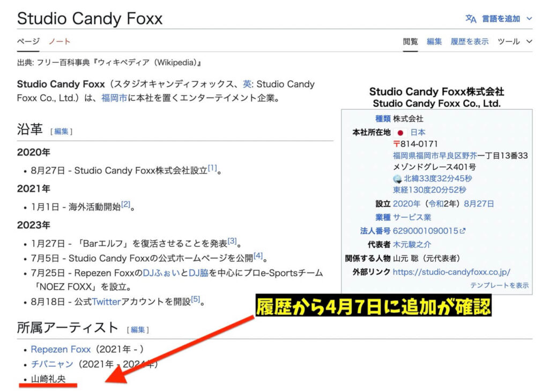This screenshot has height=392, width=549.
Task: Open the 法人番号 label link
Action: pyautogui.click(x=375, y=231)
